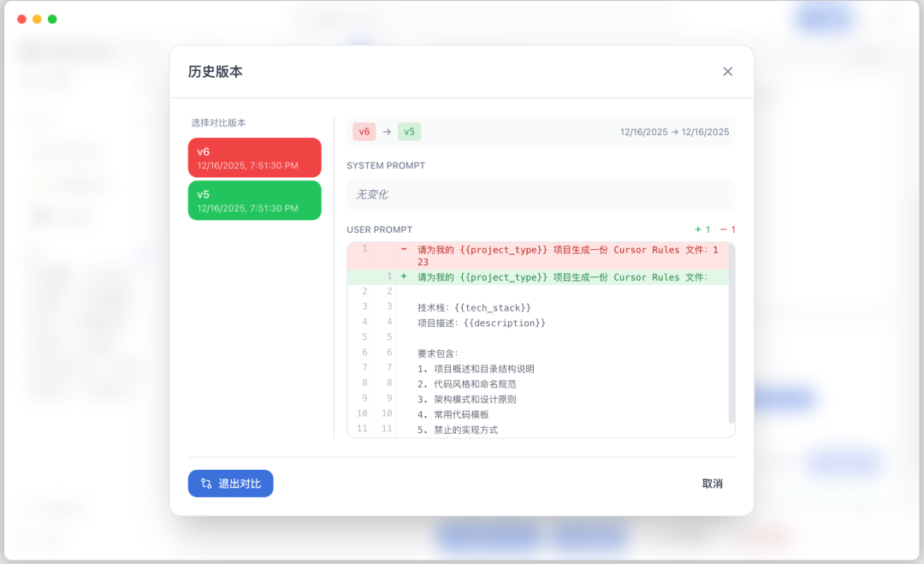Click the + 1 additions counter
924x564 pixels.
(x=702, y=229)
